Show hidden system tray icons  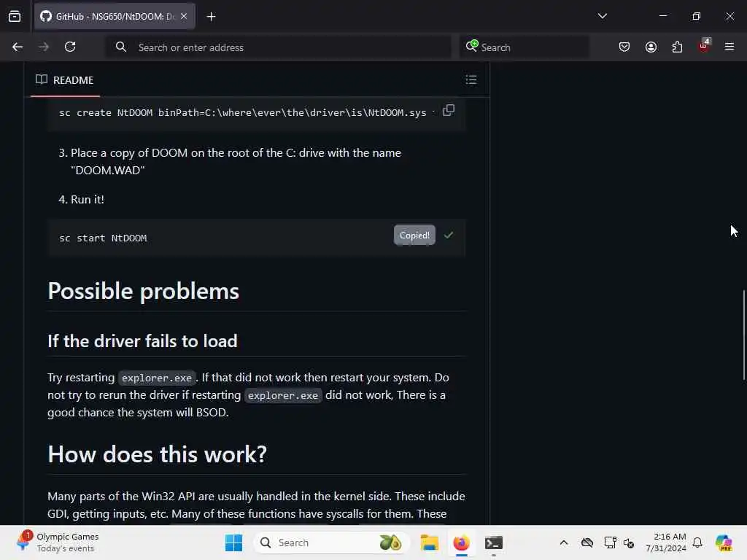coord(564,542)
